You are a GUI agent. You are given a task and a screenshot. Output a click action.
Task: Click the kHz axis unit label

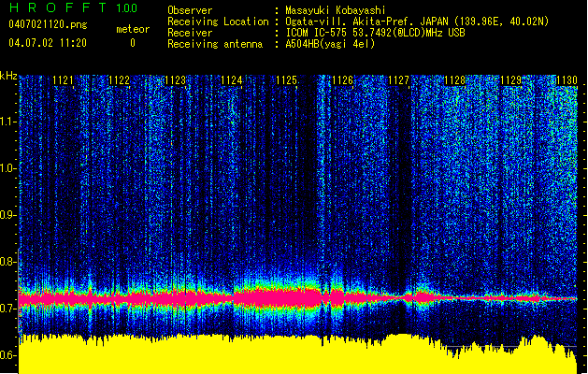point(8,76)
